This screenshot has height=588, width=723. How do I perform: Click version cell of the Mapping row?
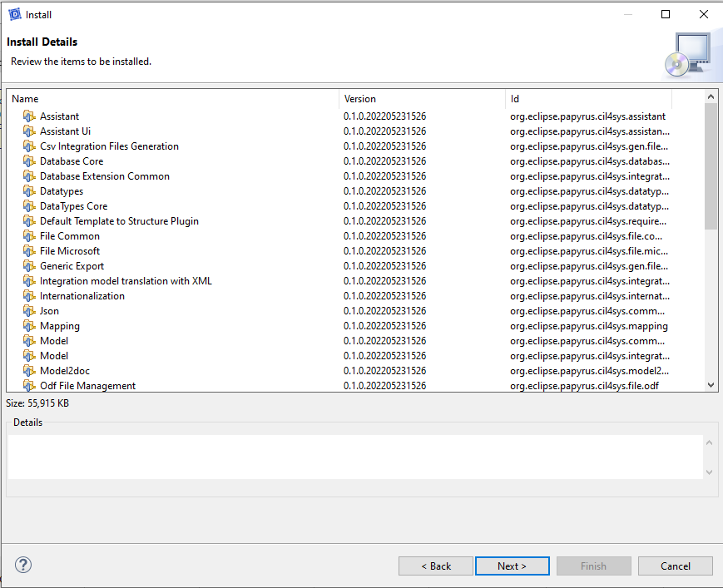(384, 326)
